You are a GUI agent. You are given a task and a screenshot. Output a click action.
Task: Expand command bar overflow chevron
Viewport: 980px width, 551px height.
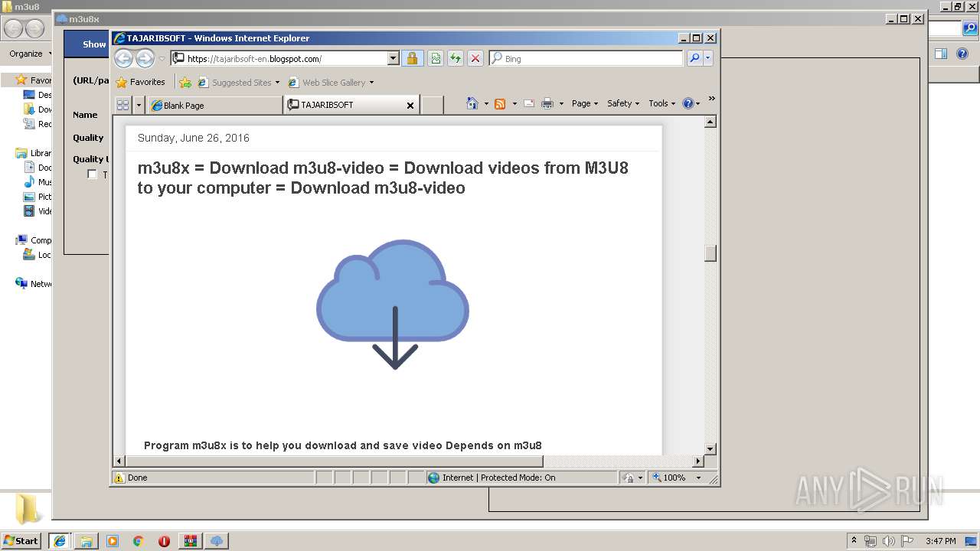pyautogui.click(x=711, y=98)
